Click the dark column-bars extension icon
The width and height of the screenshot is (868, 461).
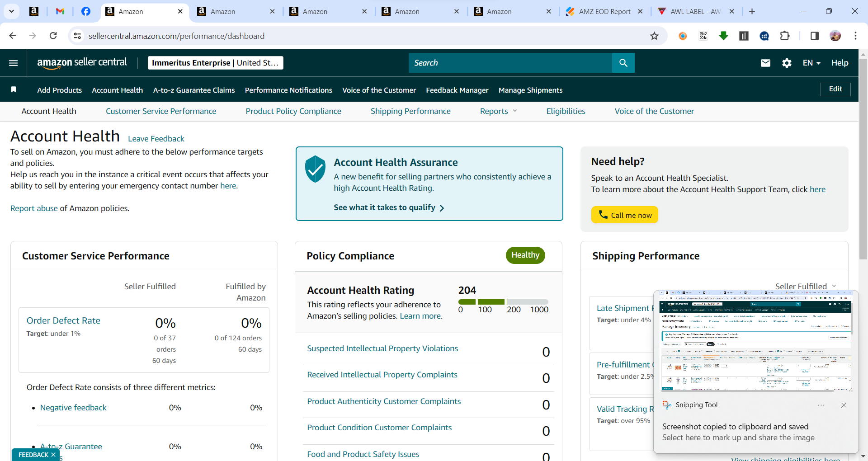[744, 36]
